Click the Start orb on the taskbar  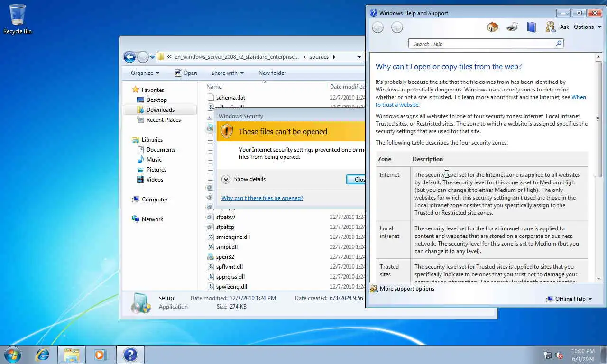click(x=13, y=355)
